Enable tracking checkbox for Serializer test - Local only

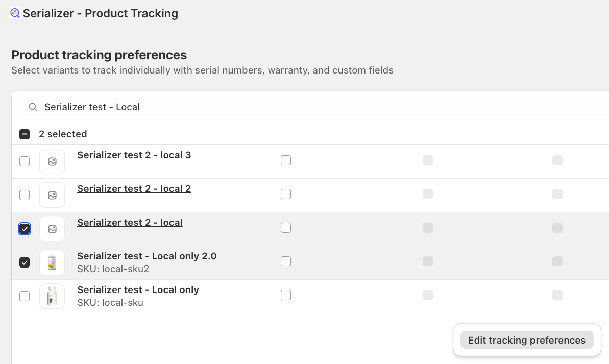pos(286,295)
